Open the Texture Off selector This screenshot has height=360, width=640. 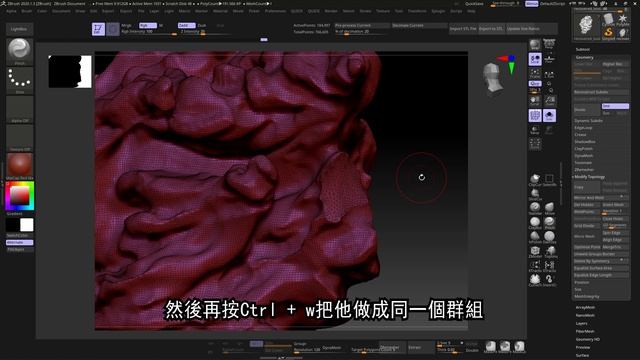click(x=20, y=138)
